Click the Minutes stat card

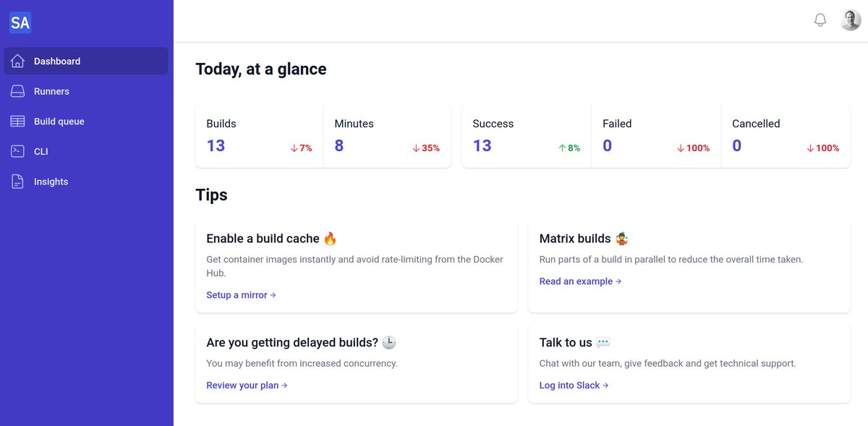point(388,136)
